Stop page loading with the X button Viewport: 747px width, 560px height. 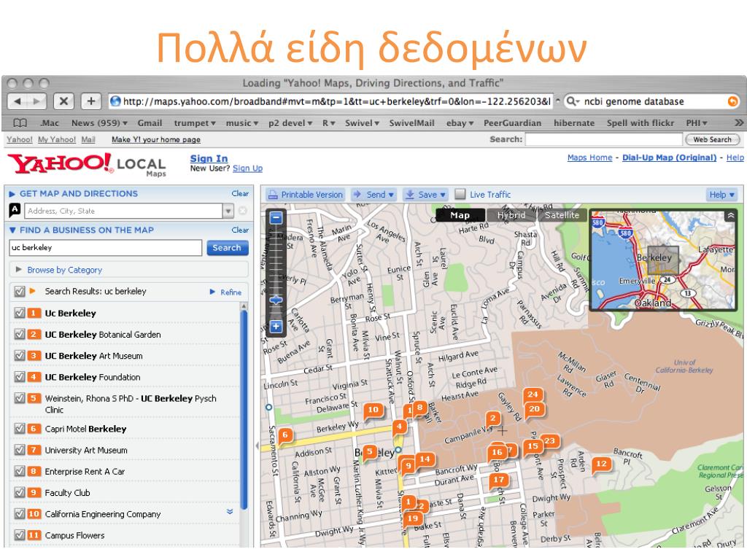click(63, 101)
